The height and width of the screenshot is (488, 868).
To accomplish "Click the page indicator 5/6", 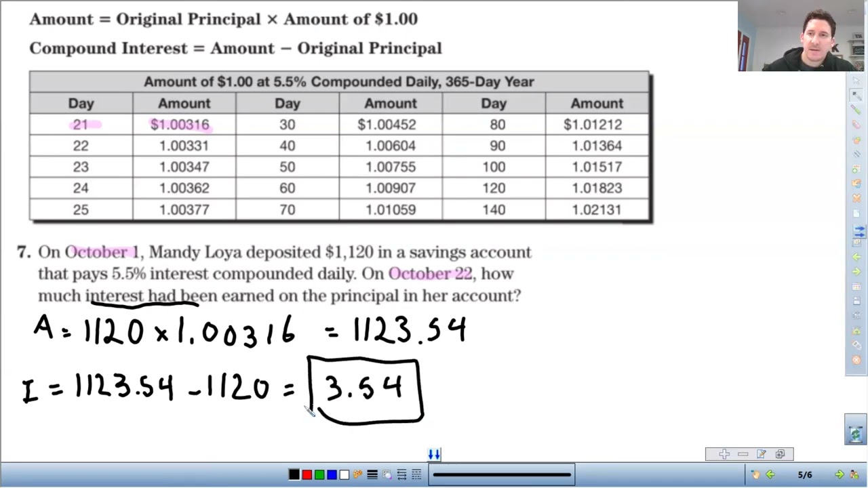I will pyautogui.click(x=805, y=475).
